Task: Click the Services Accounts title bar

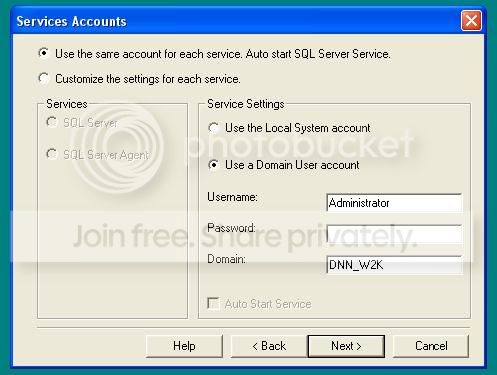Action: [x=233, y=21]
